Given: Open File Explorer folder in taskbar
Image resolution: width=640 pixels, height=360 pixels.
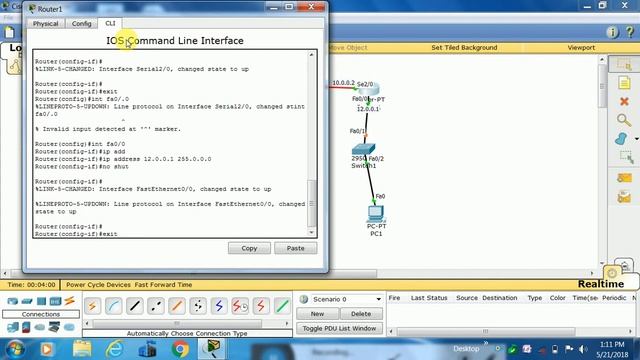Looking at the screenshot, I should [x=82, y=349].
